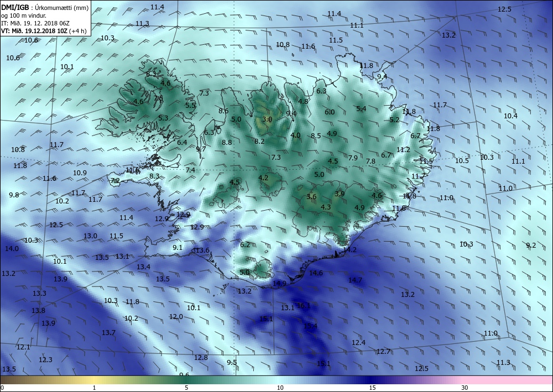Click the 14.2 value on southeast coast

click(x=349, y=249)
